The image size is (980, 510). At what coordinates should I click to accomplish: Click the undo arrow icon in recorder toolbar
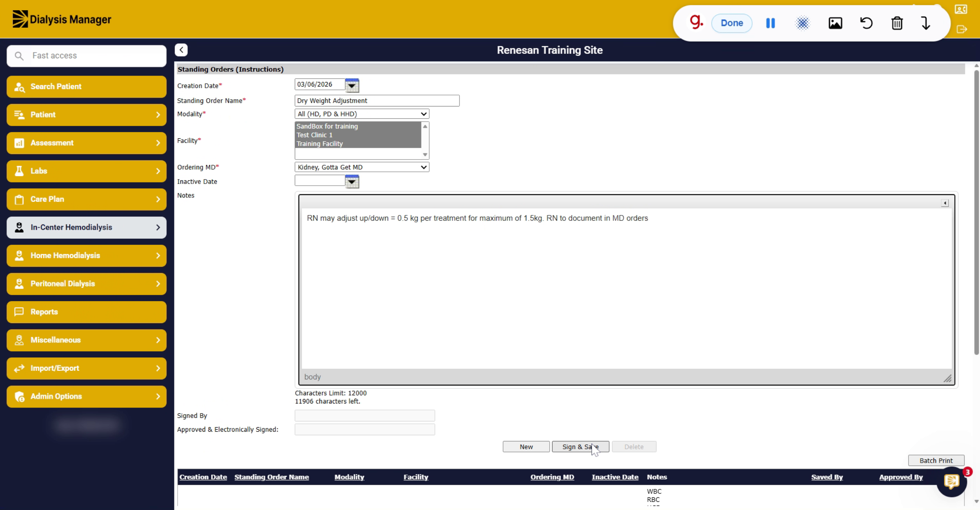pos(866,23)
